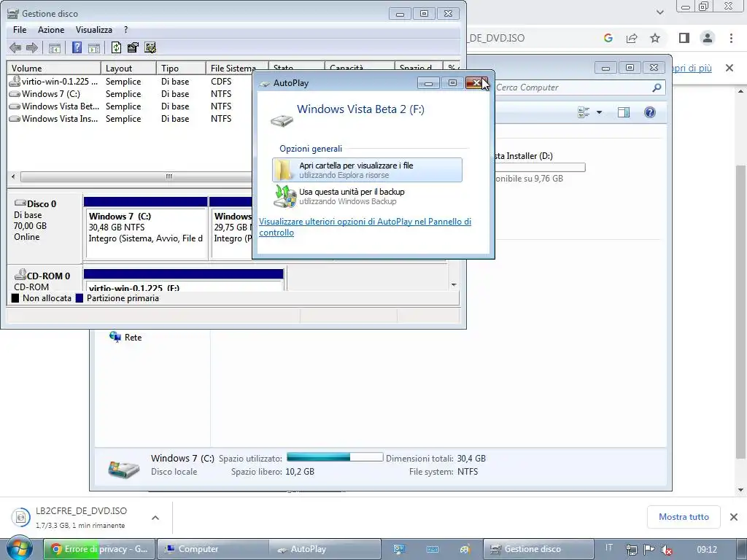Click the Forward arrow in Gestione disco toolbar
747x560 pixels.
pyautogui.click(x=32, y=47)
